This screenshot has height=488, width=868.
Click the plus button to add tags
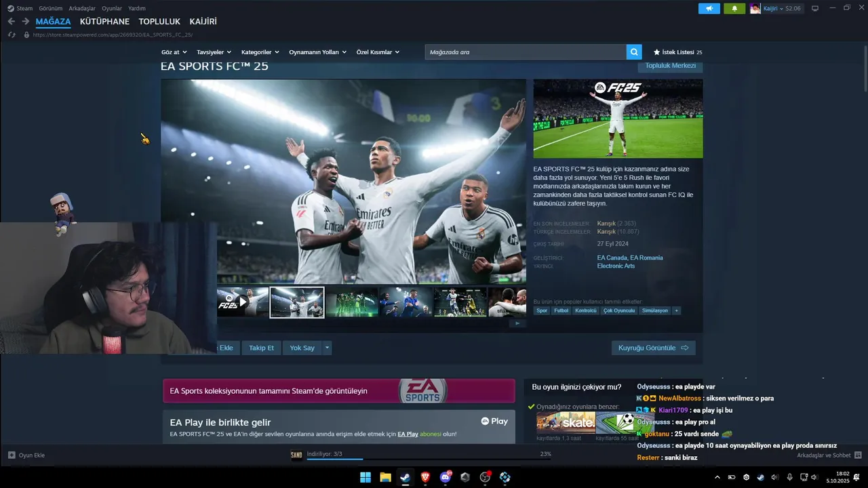(676, 310)
